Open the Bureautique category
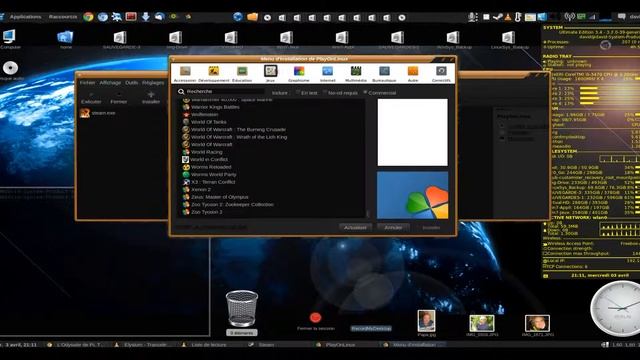Image resolution: width=640 pixels, height=360 pixels. tap(384, 74)
